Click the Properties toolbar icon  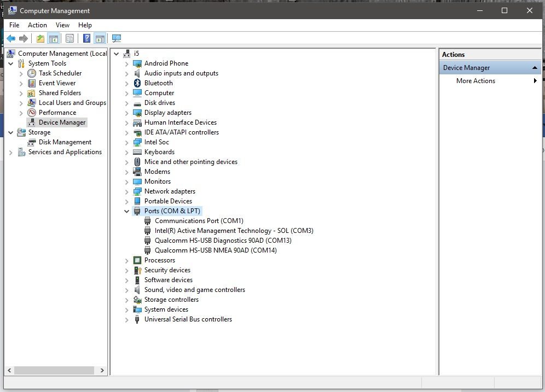pos(69,38)
